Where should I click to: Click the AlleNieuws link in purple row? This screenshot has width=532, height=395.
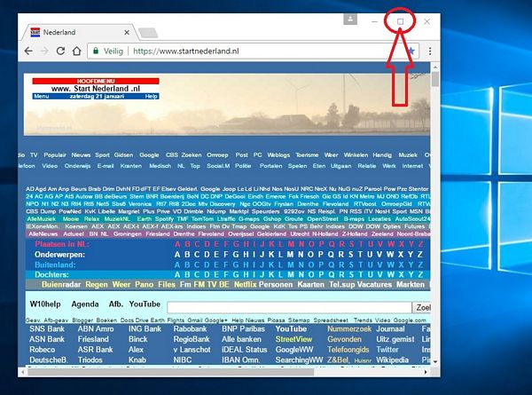(x=43, y=234)
